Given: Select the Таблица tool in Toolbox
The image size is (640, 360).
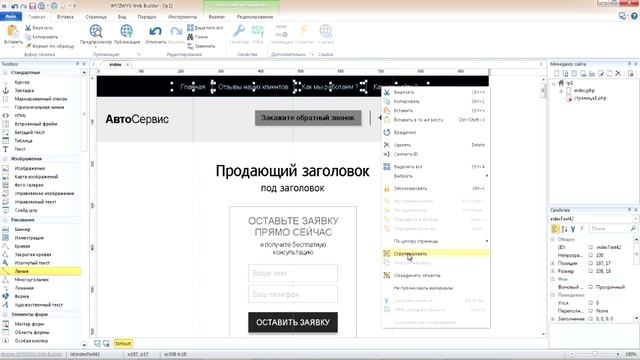Looking at the screenshot, I should [x=23, y=141].
